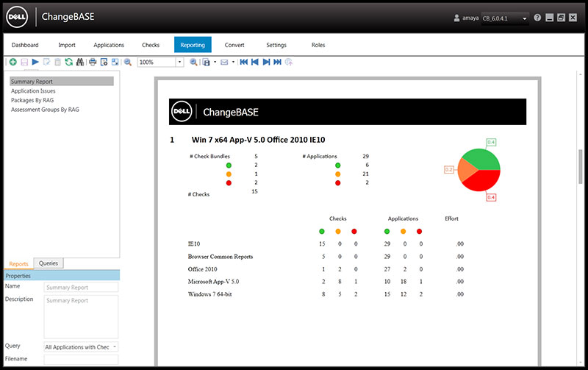This screenshot has height=370, width=588.
Task: Open page setup icon next to printer
Action: (104, 62)
